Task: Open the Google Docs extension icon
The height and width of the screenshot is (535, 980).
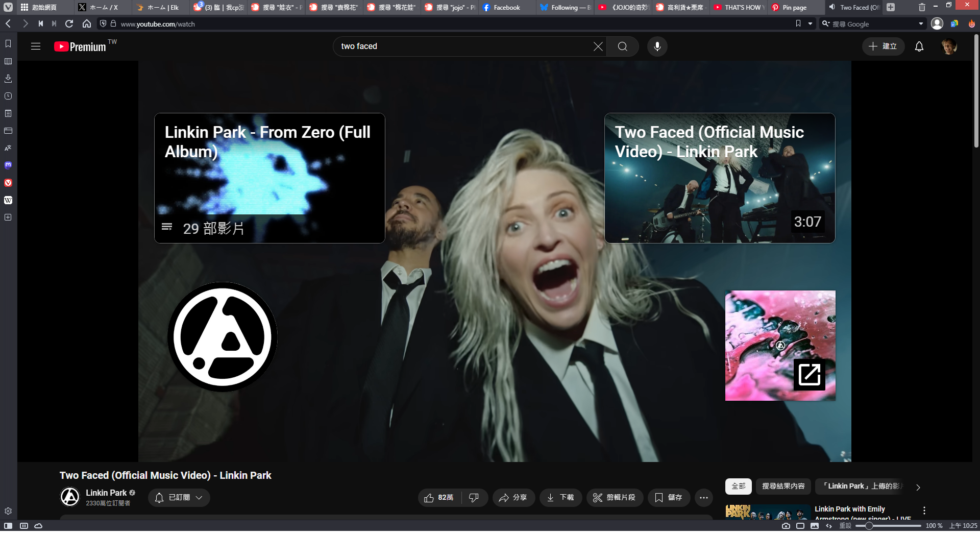Action: [x=954, y=23]
